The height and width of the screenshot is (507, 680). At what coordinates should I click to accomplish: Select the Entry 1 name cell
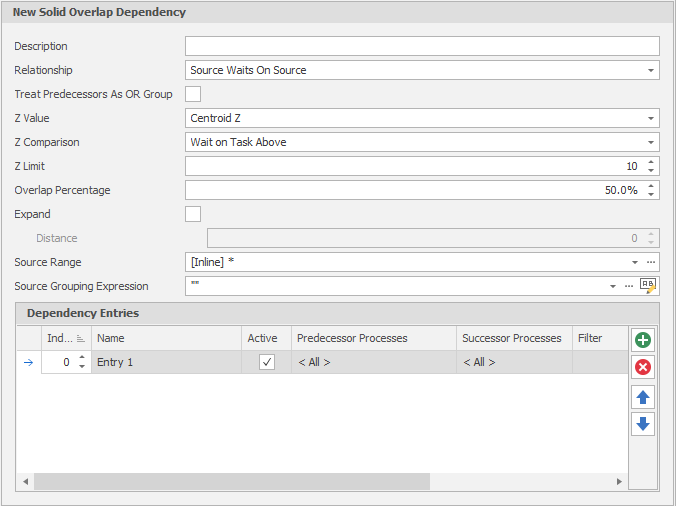[x=166, y=362]
